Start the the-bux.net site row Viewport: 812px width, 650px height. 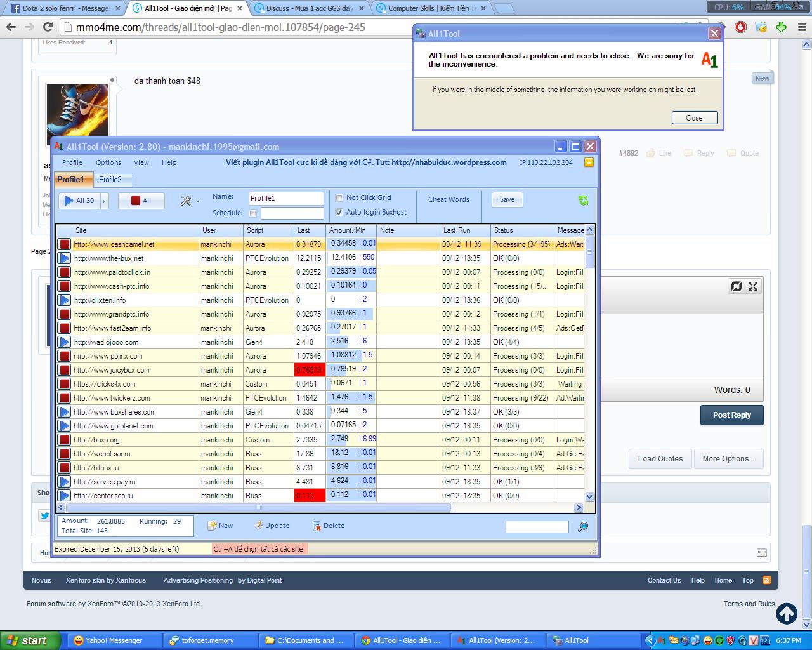pos(64,258)
